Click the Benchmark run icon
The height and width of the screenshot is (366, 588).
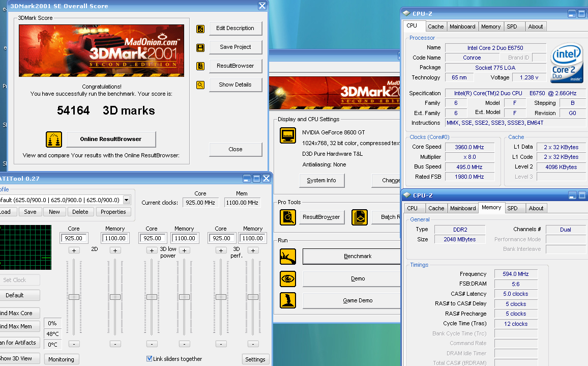click(288, 257)
